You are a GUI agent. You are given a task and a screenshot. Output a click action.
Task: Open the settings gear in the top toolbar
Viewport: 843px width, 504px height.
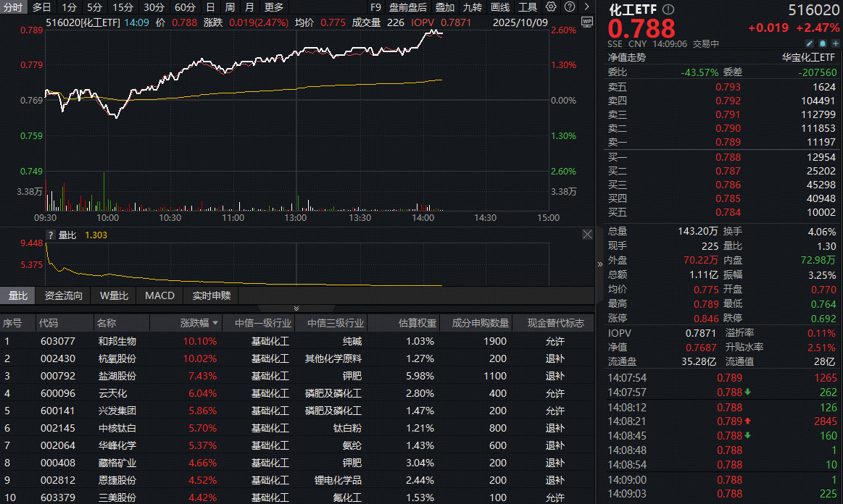pos(551,7)
